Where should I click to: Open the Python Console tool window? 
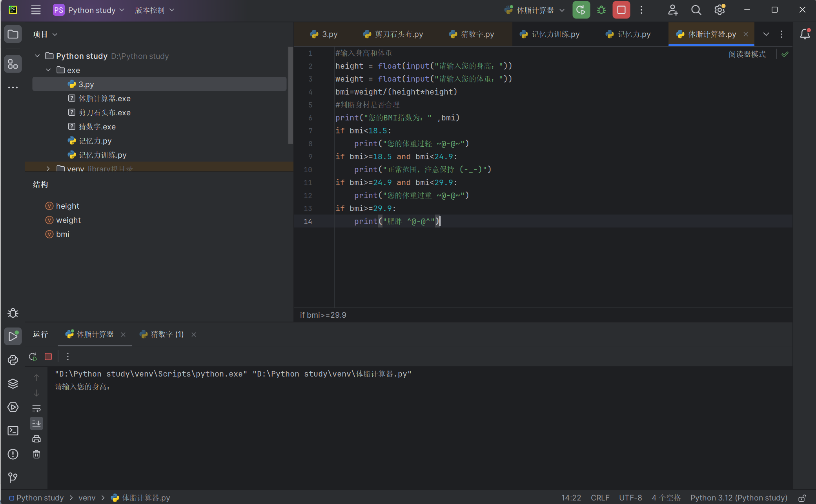tap(13, 360)
